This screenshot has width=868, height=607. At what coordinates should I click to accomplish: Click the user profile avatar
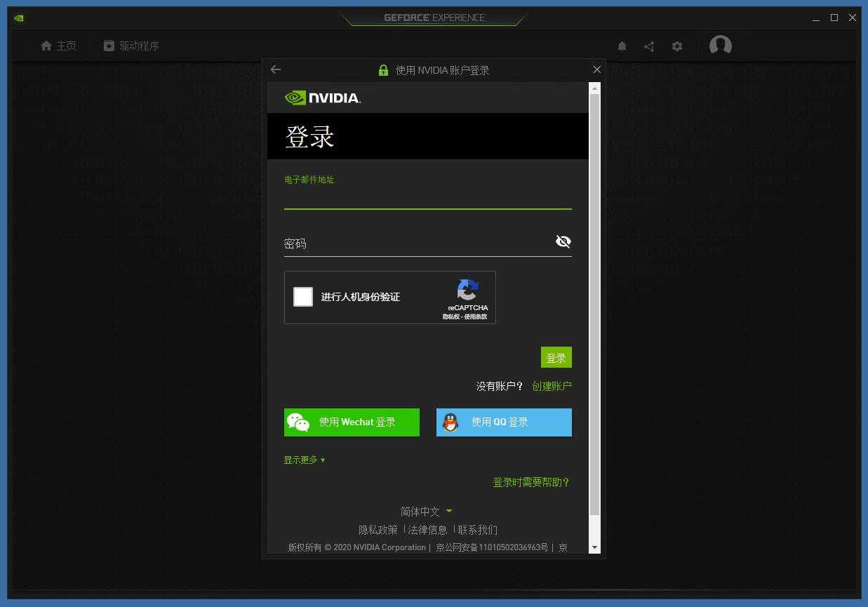(721, 46)
